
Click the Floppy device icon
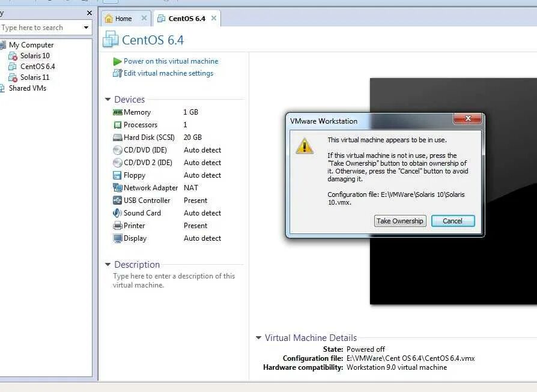pyautogui.click(x=117, y=175)
